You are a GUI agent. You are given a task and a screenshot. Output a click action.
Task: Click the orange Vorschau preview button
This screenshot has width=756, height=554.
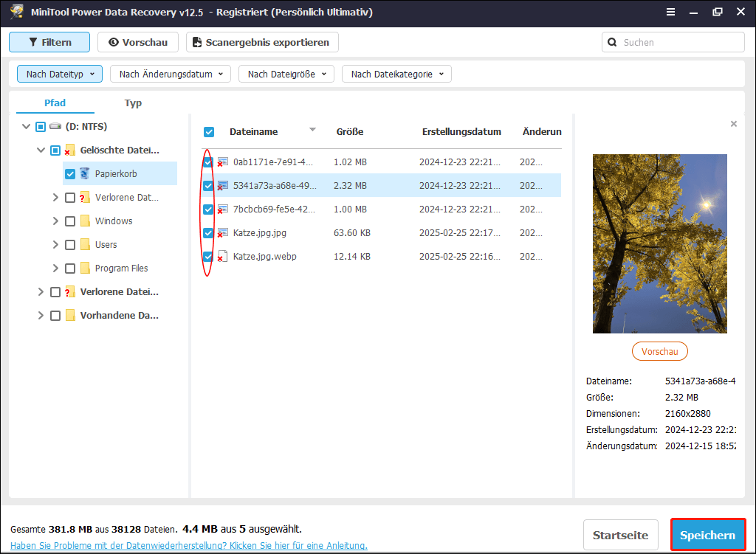tap(659, 351)
